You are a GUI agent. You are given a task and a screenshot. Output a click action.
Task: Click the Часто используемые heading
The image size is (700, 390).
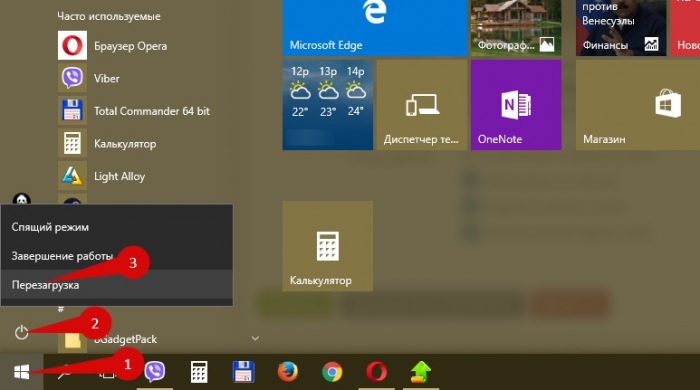coord(108,17)
